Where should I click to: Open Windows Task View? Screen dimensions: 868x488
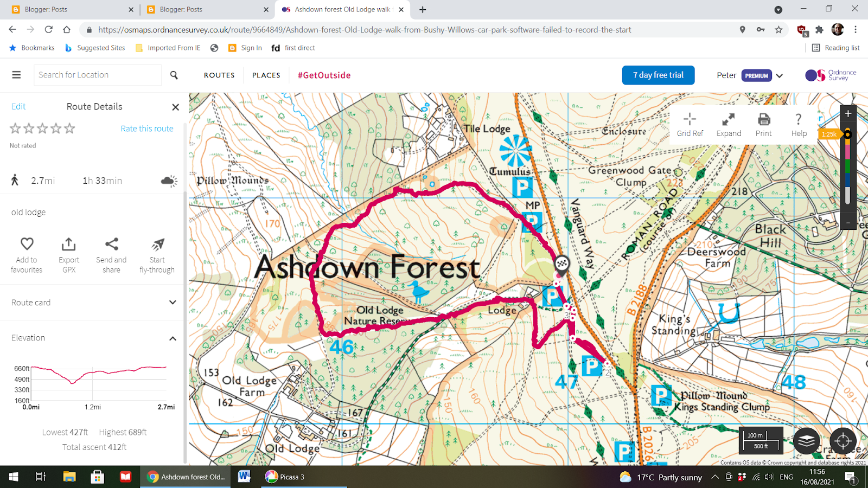point(41,477)
